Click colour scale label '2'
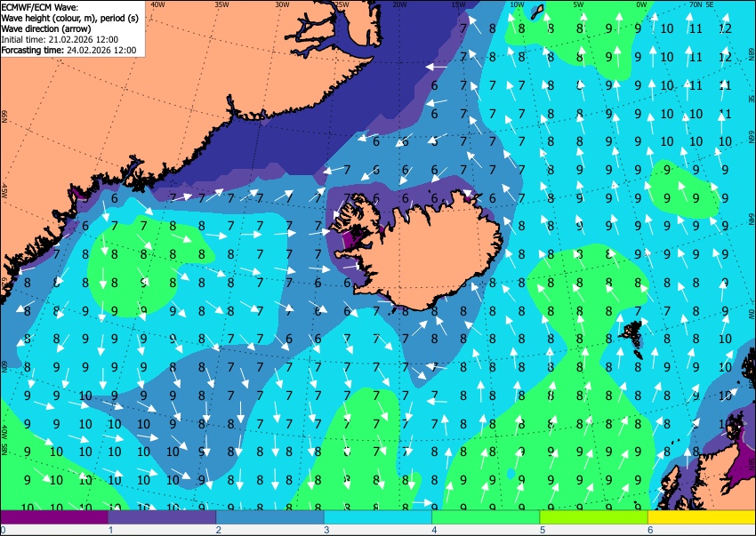The height and width of the screenshot is (536, 756). pyautogui.click(x=219, y=530)
